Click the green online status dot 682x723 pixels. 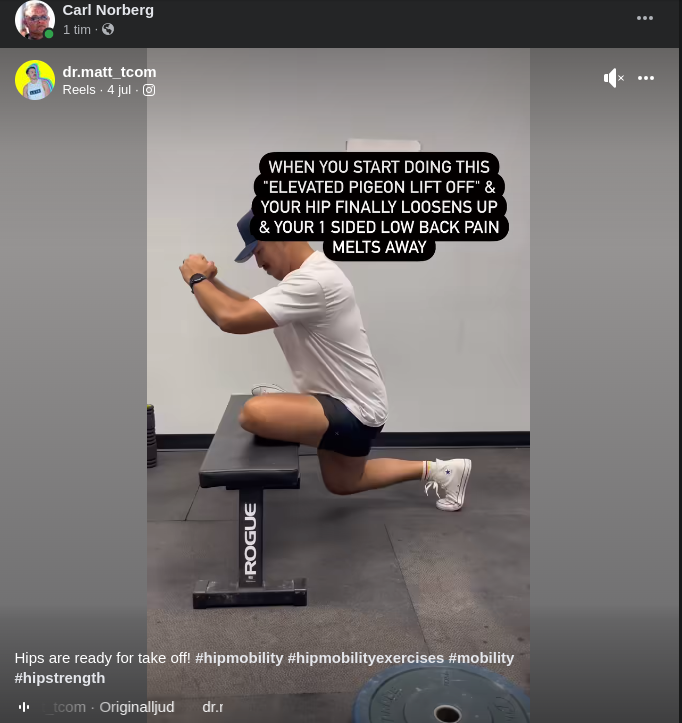[49, 34]
